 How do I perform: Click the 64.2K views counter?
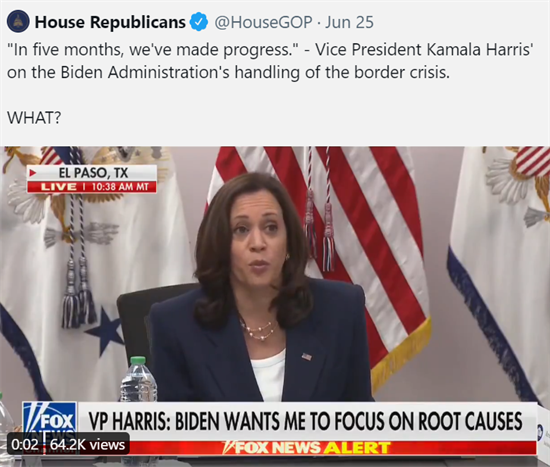tap(87, 445)
